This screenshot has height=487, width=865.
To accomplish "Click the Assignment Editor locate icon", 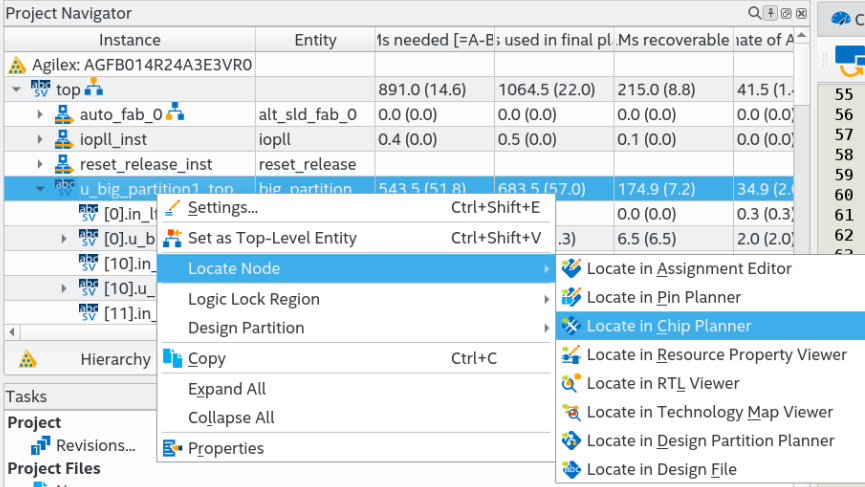I will (571, 269).
